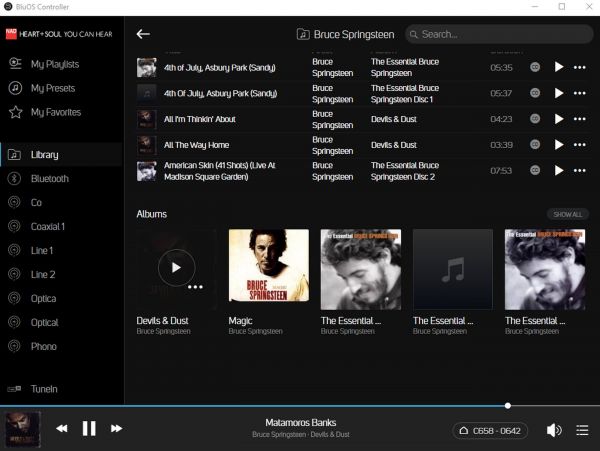This screenshot has width=600, height=451.
Task: Go to the previous track
Action: point(62,428)
